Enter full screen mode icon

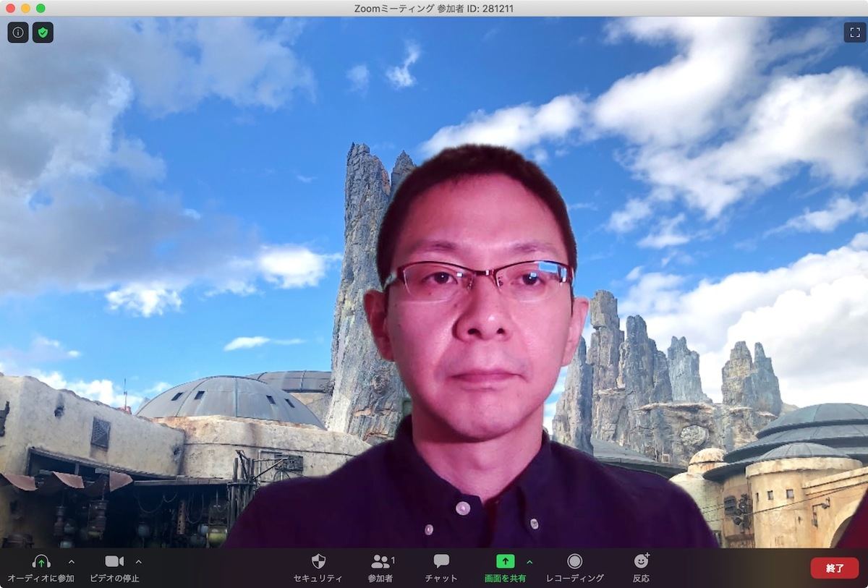[854, 33]
